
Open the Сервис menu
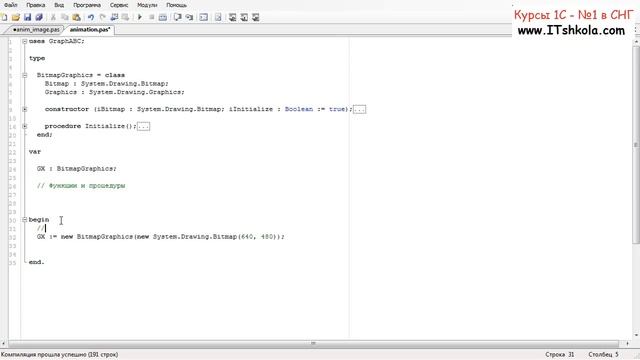coord(119,5)
